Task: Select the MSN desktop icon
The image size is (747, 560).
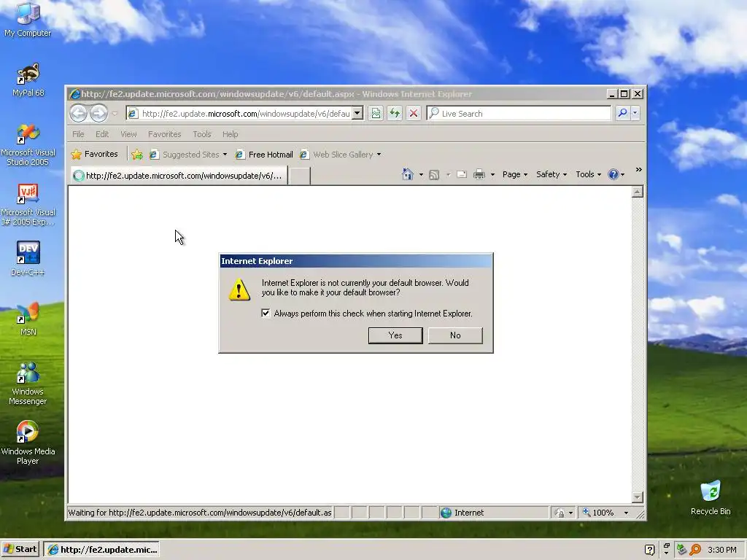Action: tap(28, 318)
